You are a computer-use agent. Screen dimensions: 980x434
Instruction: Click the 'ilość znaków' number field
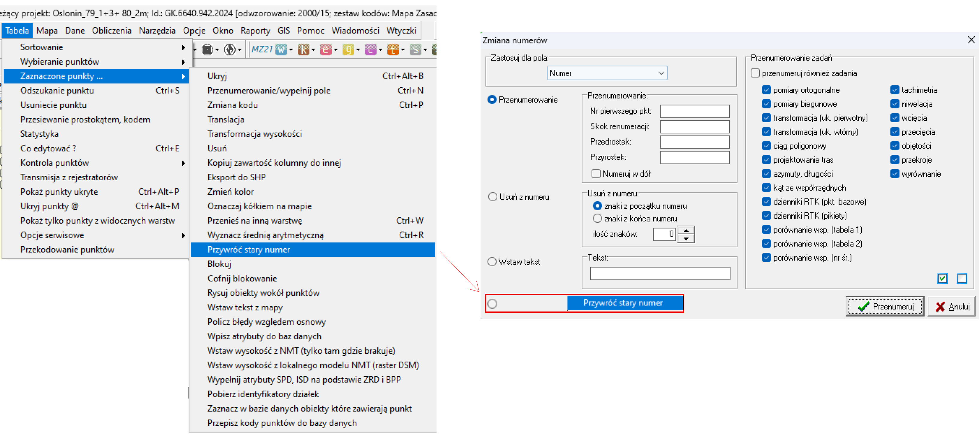point(664,234)
